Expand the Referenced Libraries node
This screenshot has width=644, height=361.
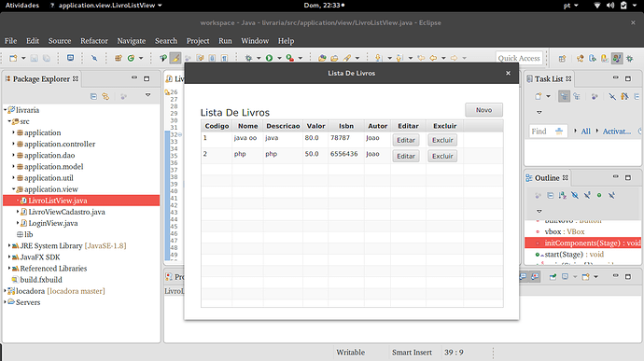[9, 269]
